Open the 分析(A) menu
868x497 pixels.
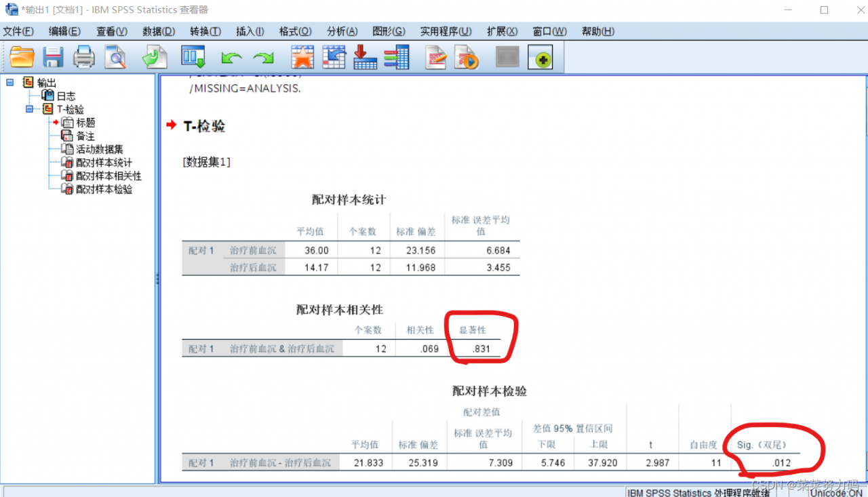(x=342, y=32)
